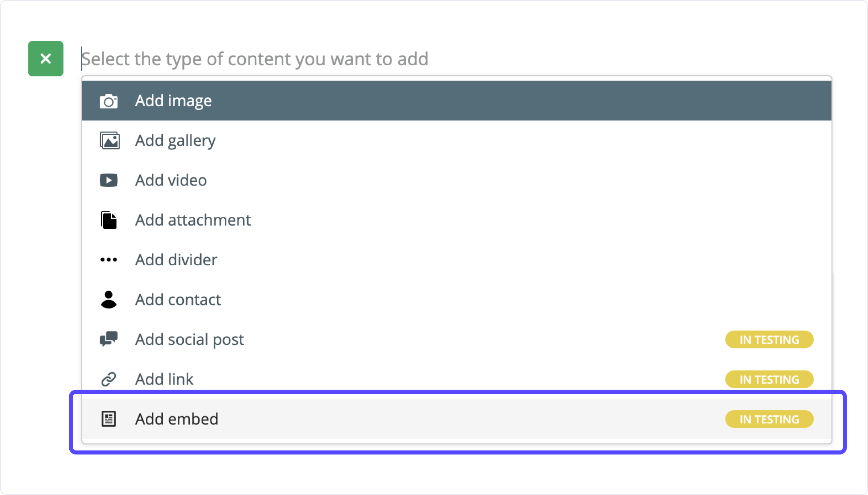
Task: Select the Add gallery option
Action: pos(457,141)
